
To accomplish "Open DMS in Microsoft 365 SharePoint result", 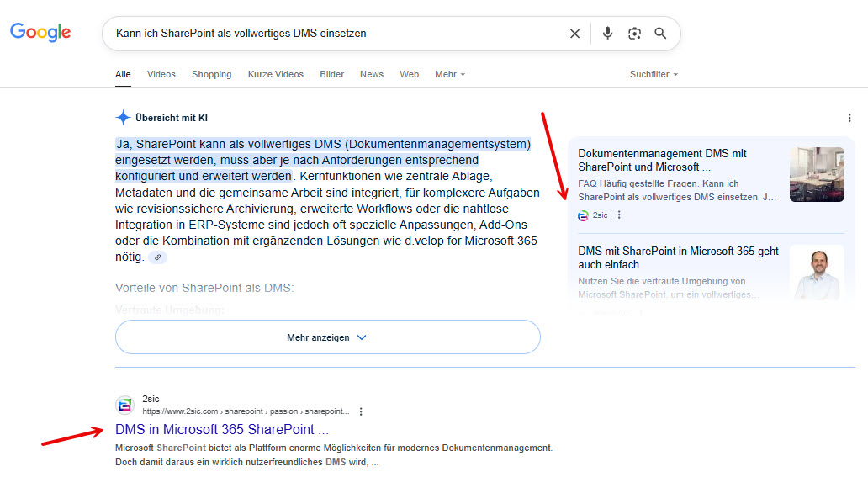I will pos(221,430).
